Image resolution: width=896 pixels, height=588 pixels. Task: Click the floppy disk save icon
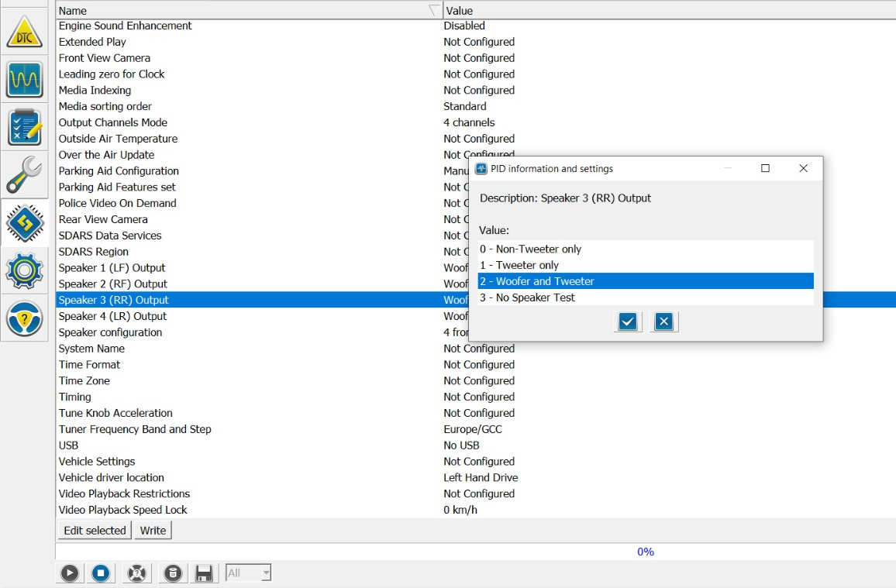(204, 573)
